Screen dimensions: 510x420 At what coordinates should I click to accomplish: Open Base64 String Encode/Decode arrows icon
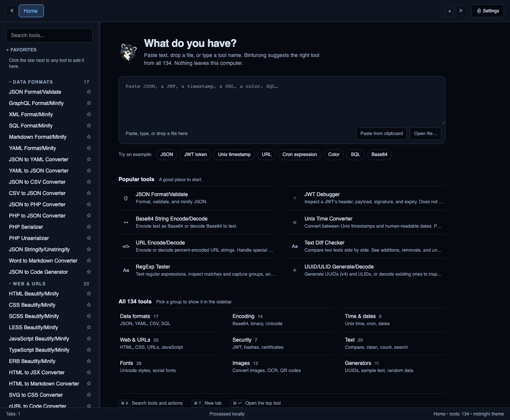tap(126, 222)
